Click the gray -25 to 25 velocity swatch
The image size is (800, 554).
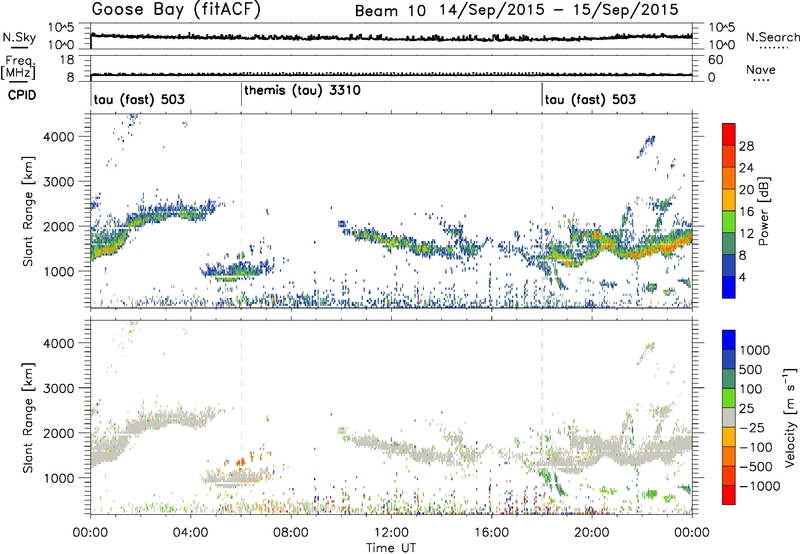tap(729, 418)
